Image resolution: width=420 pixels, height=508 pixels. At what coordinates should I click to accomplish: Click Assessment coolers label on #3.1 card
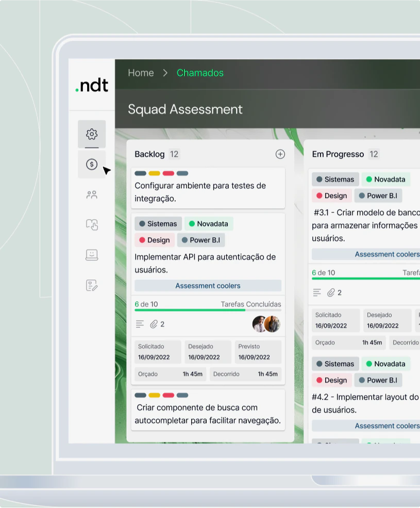(366, 254)
